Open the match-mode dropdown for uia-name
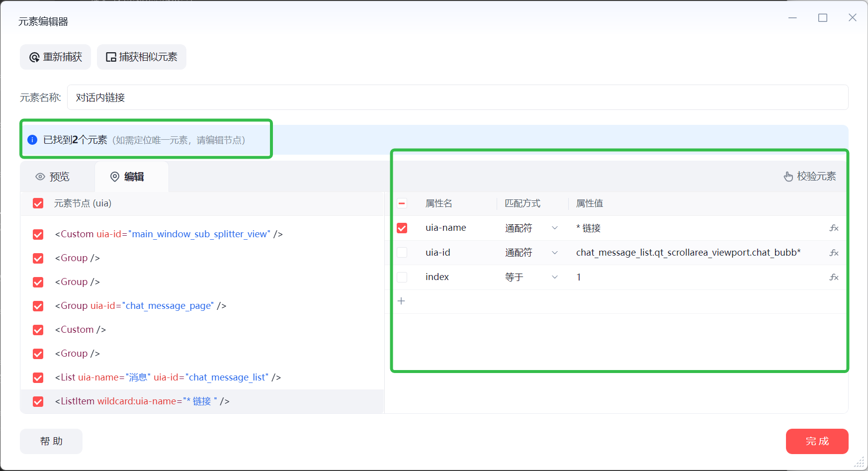Image resolution: width=868 pixels, height=471 pixels. click(x=532, y=228)
